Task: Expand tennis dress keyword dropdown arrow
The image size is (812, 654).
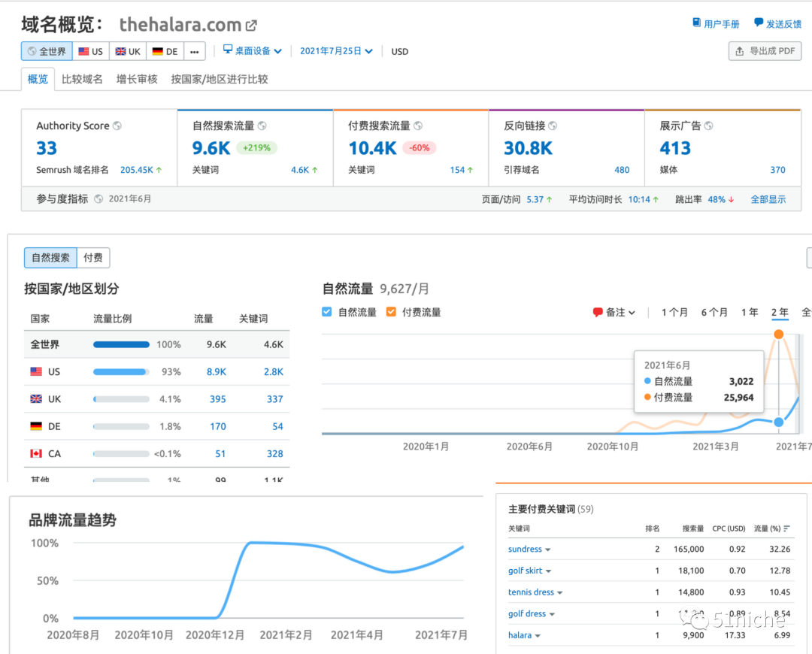Action: [560, 593]
